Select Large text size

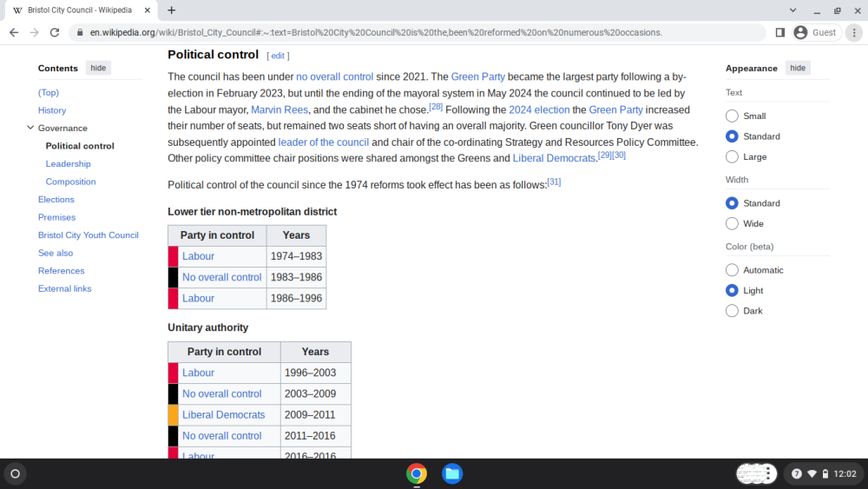point(732,156)
